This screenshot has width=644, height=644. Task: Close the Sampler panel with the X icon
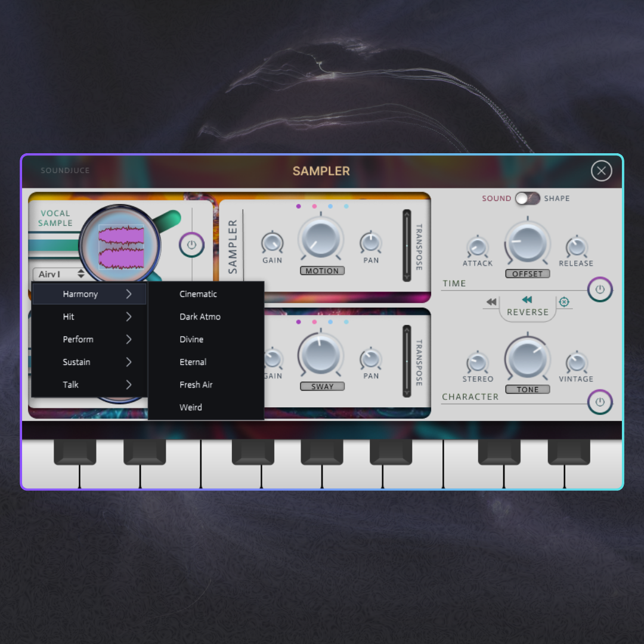tap(601, 171)
